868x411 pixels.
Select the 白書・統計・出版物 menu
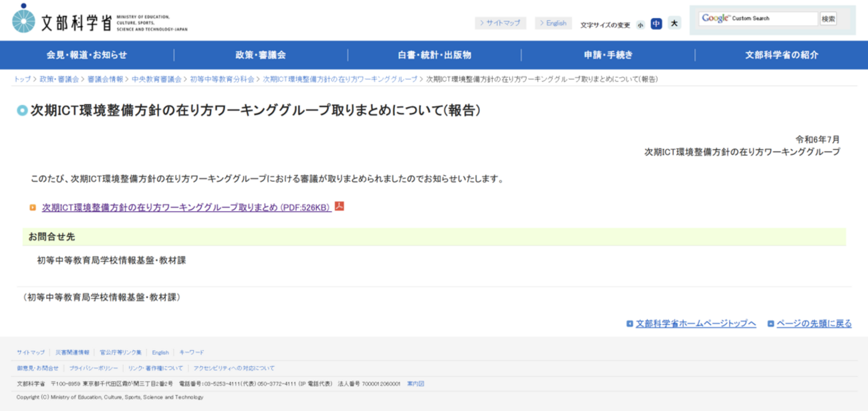click(x=434, y=55)
